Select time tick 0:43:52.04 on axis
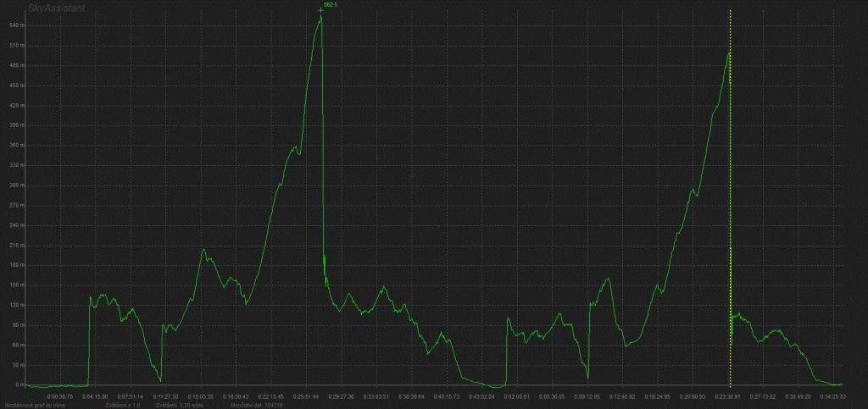This screenshot has width=868, height=409. click(481, 395)
